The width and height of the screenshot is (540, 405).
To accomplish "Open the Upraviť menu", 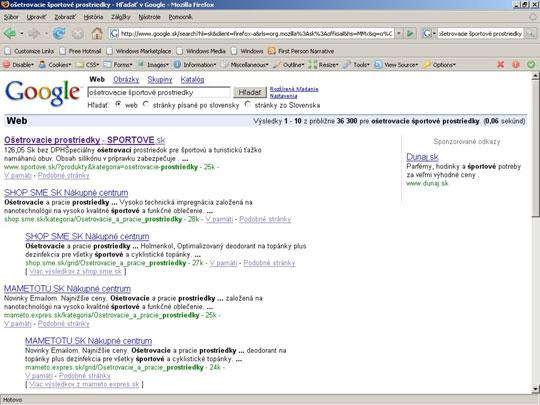I will pos(36,17).
